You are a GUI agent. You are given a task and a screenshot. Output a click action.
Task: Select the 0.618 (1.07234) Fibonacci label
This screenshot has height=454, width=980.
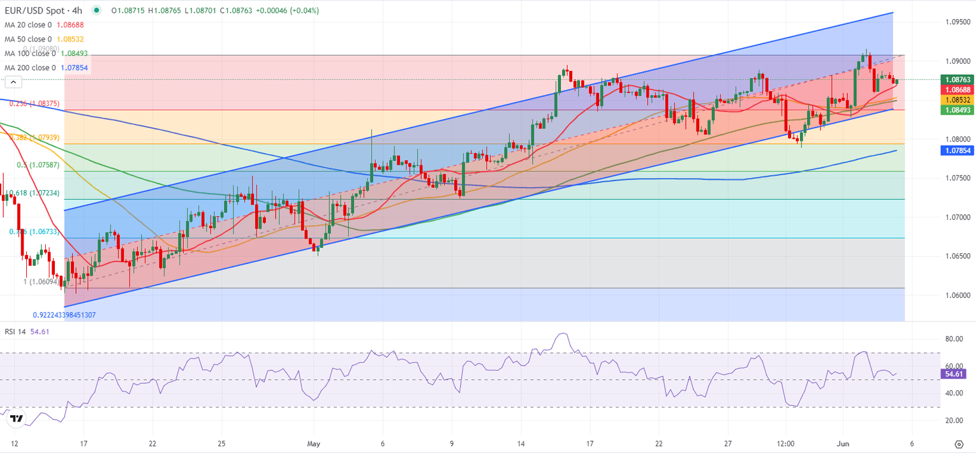coord(34,193)
